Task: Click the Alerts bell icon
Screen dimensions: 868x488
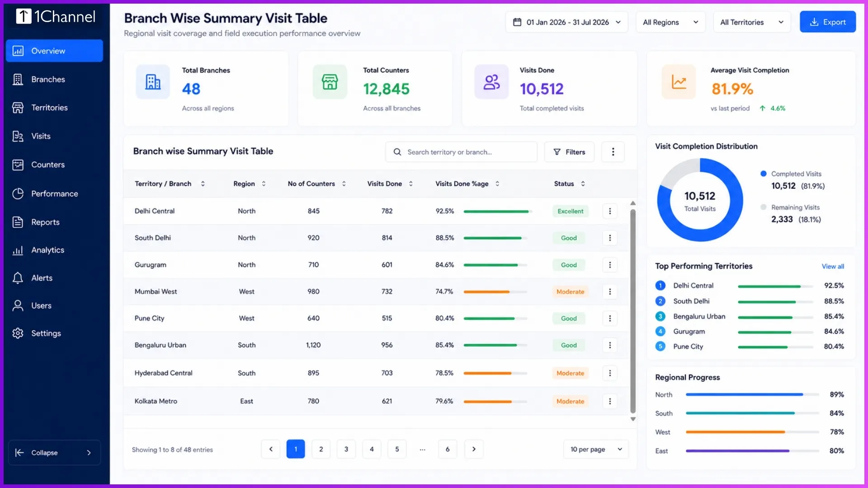Action: pos(18,278)
